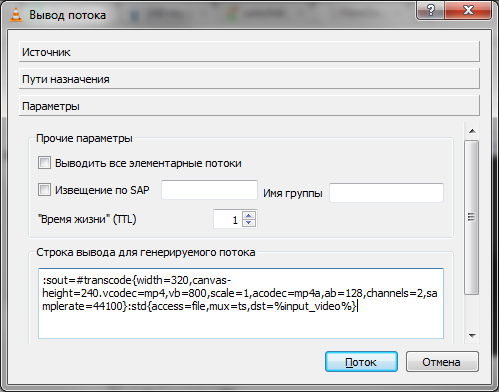Expand the Пути назначения section

249,79
